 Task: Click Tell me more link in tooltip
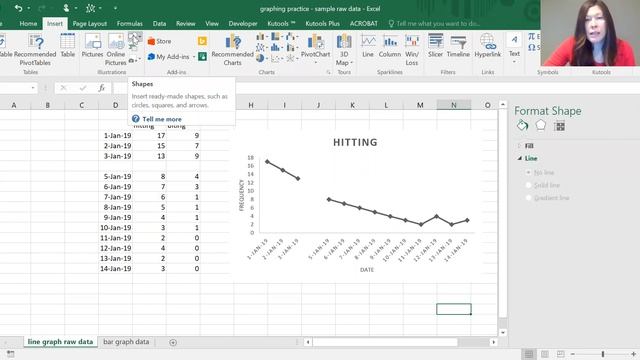pyautogui.click(x=162, y=119)
